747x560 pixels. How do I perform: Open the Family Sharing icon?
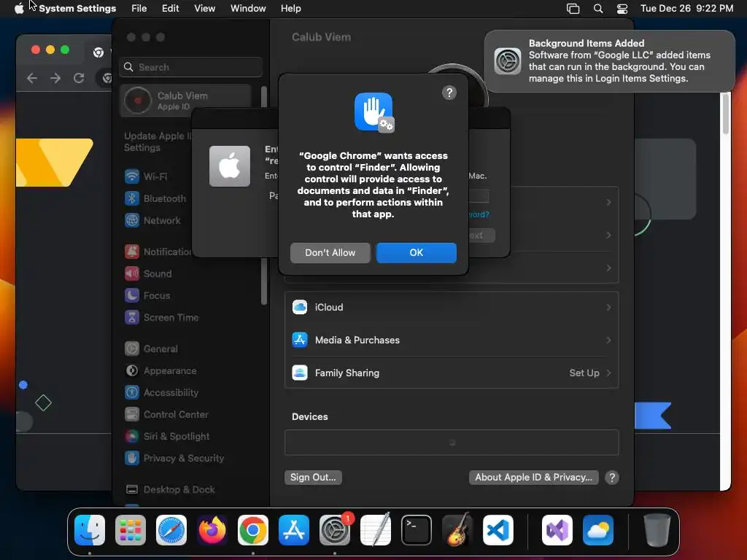click(x=300, y=373)
